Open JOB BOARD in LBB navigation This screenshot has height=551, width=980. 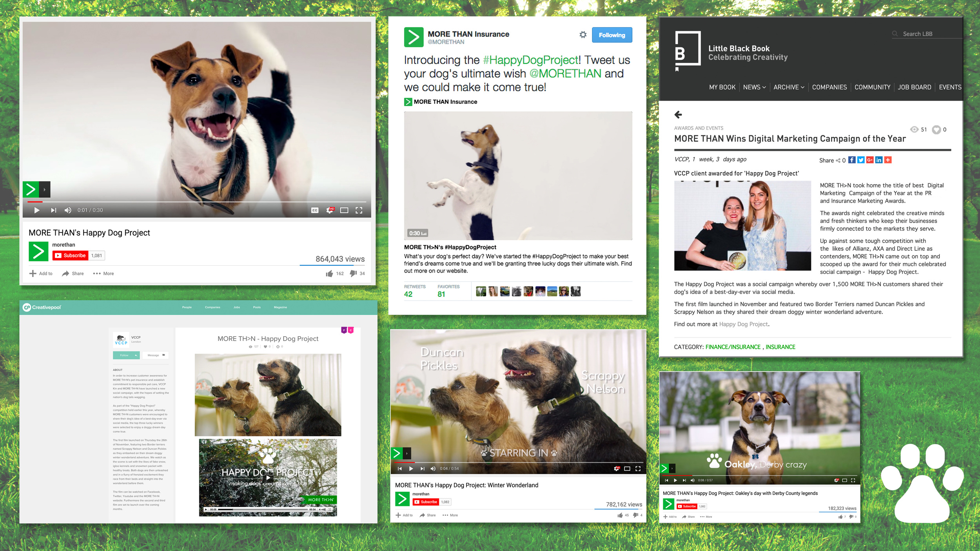tap(914, 87)
